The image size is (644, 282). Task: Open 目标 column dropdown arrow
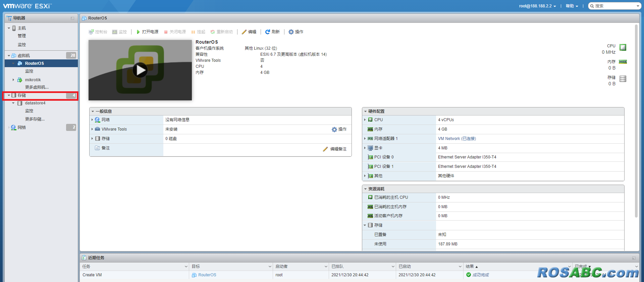pyautogui.click(x=270, y=267)
